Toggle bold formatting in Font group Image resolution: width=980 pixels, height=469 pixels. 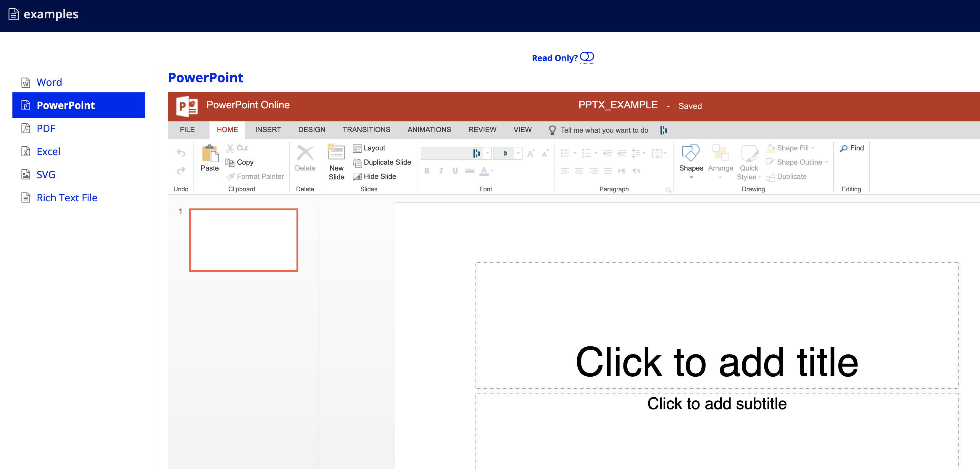pos(426,171)
